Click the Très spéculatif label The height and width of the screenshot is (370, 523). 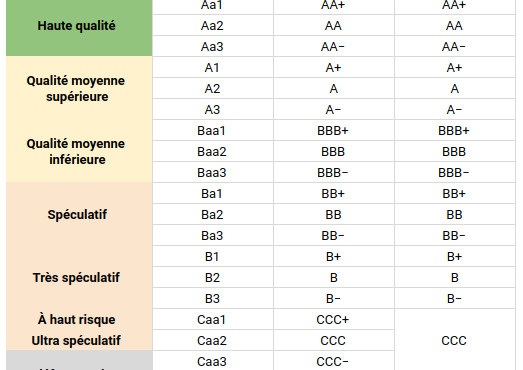[76, 278]
